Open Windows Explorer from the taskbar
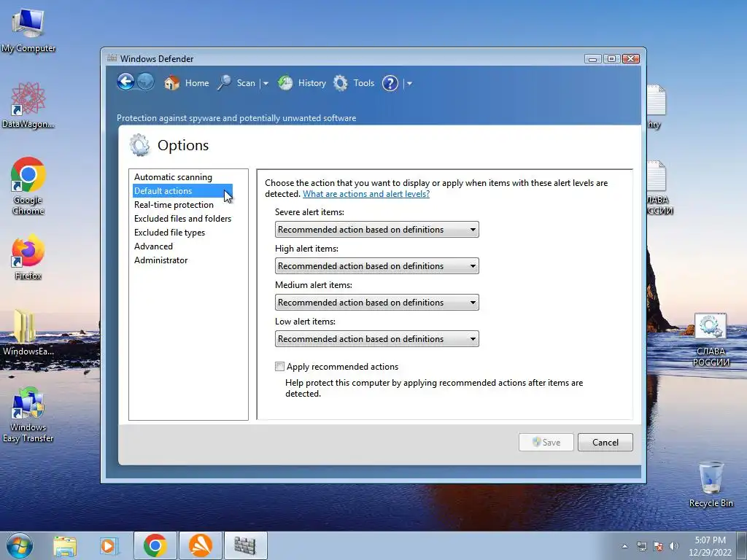Viewport: 747px width, 560px height. click(x=65, y=546)
